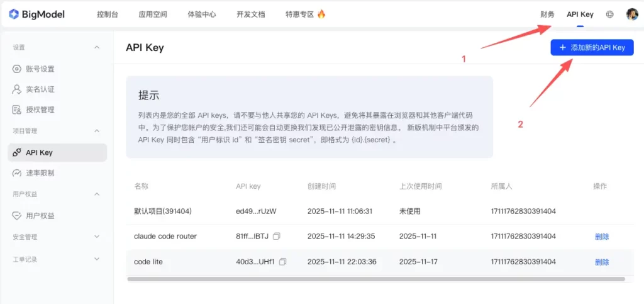Delete the code lite key
This screenshot has width=644, height=304.
coord(602,262)
